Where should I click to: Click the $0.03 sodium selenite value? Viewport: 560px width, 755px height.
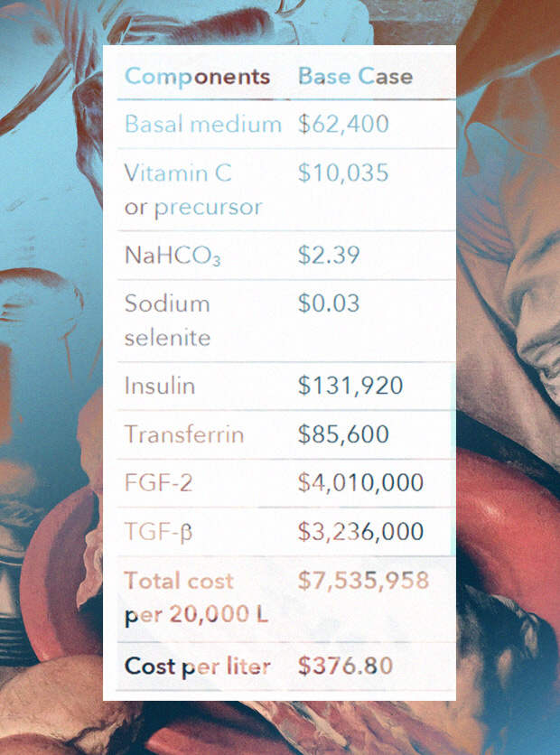329,303
